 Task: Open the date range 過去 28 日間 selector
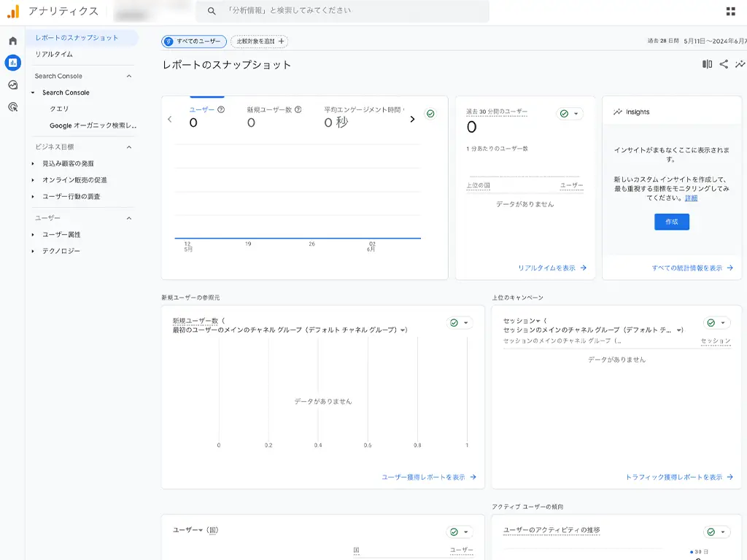click(697, 41)
